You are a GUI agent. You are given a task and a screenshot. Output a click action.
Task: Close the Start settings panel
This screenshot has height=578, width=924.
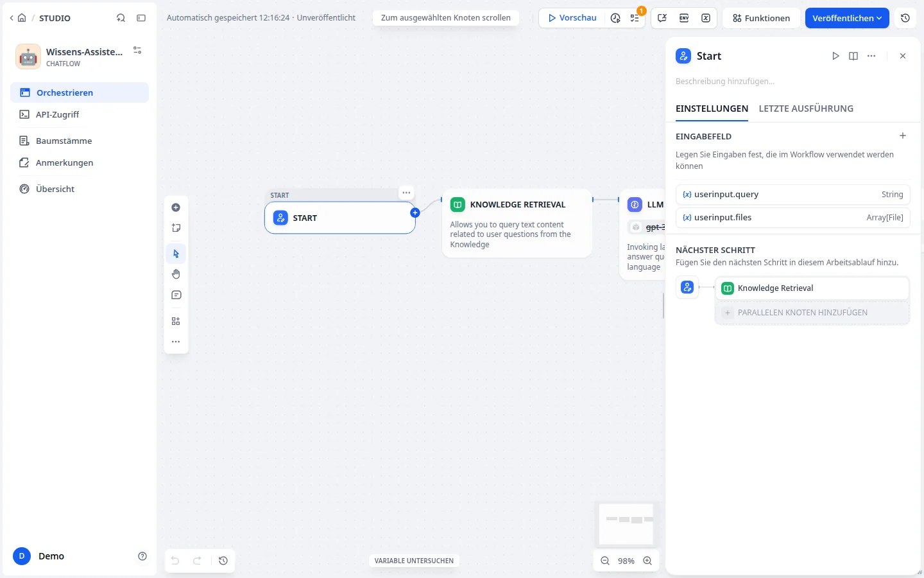(x=903, y=56)
